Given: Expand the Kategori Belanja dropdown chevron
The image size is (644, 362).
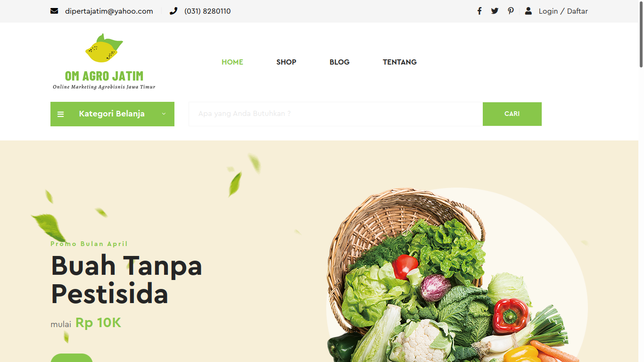Looking at the screenshot, I should point(164,114).
